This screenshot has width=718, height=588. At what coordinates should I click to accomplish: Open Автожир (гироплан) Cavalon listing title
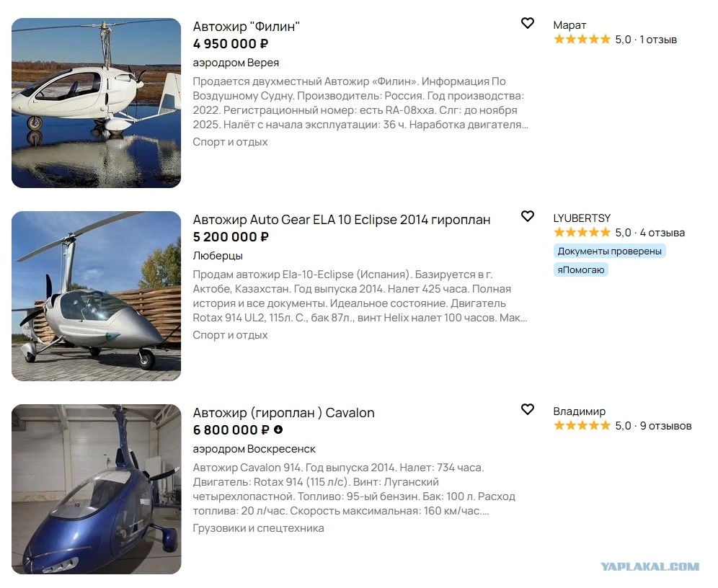pyautogui.click(x=283, y=413)
